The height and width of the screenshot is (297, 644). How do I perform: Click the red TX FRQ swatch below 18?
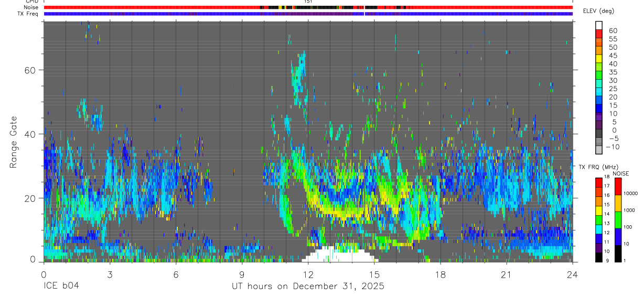[599, 182]
